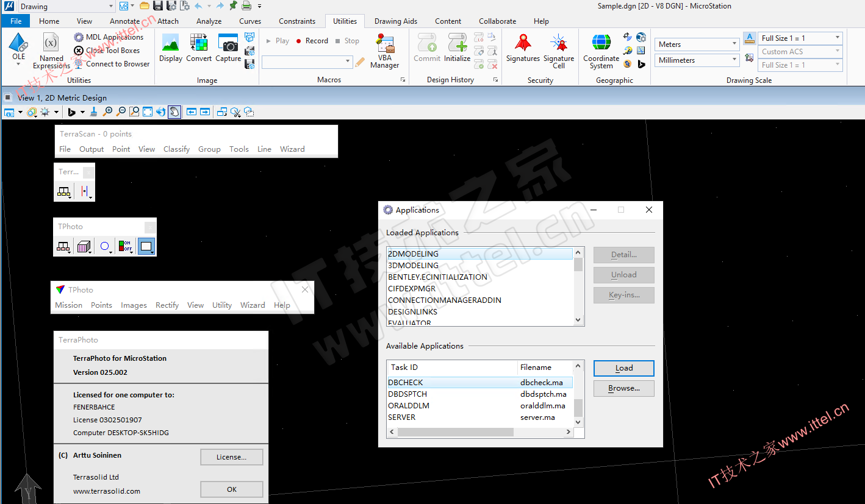Click Undo arrow in quick access toolbar
Image resolution: width=865 pixels, height=504 pixels.
tap(198, 6)
